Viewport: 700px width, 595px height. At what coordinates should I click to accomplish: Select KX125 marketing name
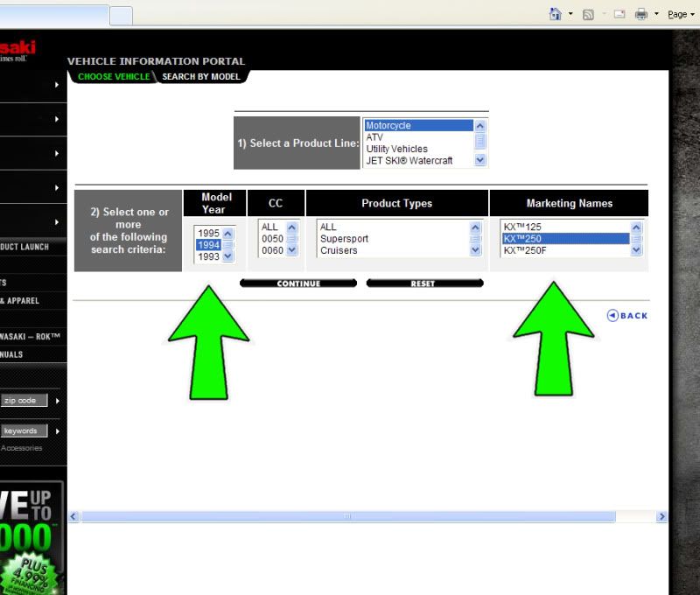[x=565, y=227]
